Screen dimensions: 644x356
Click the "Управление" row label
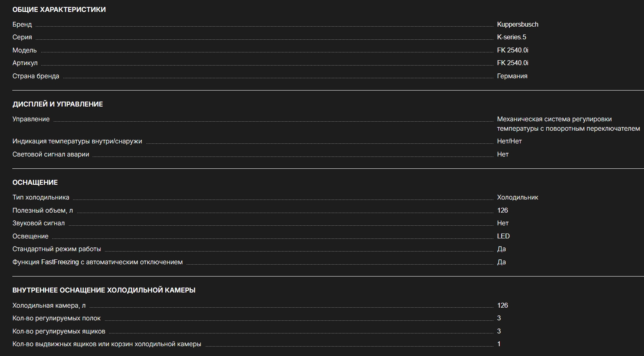[x=31, y=119]
